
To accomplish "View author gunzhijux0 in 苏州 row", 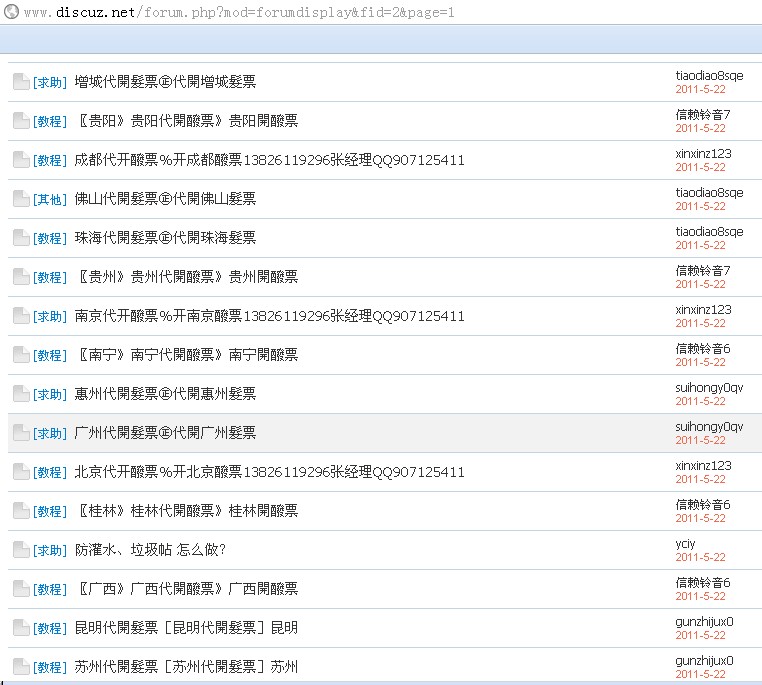I will click(704, 661).
